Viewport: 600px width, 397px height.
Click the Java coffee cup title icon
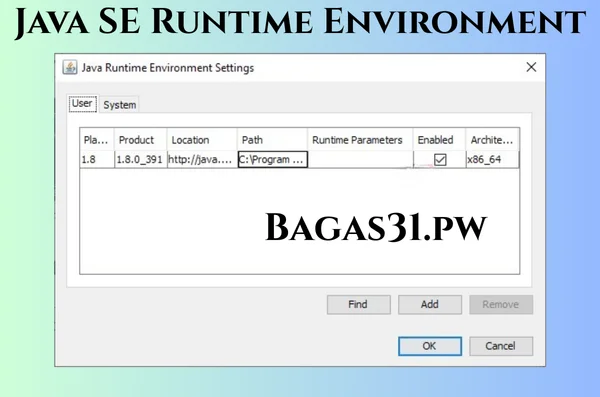tap(70, 67)
